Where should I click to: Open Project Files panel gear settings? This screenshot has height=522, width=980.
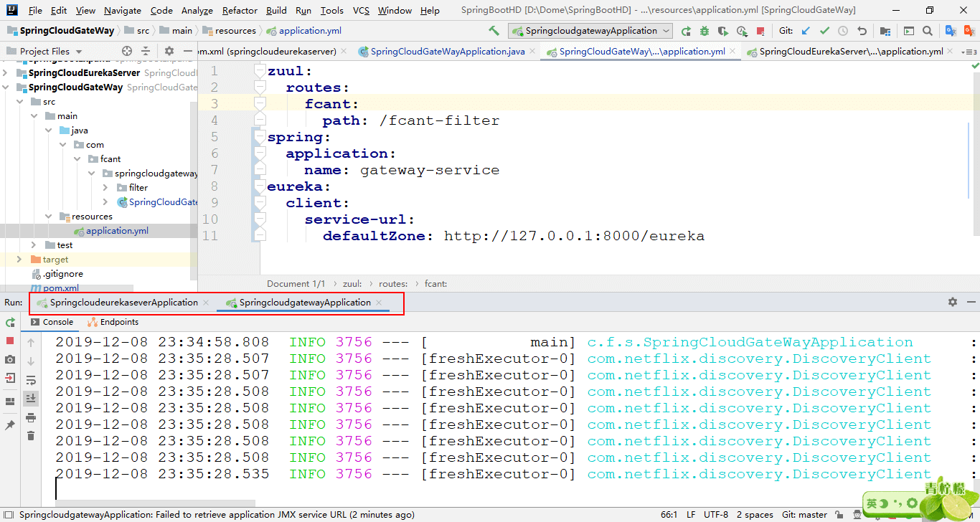[x=169, y=51]
